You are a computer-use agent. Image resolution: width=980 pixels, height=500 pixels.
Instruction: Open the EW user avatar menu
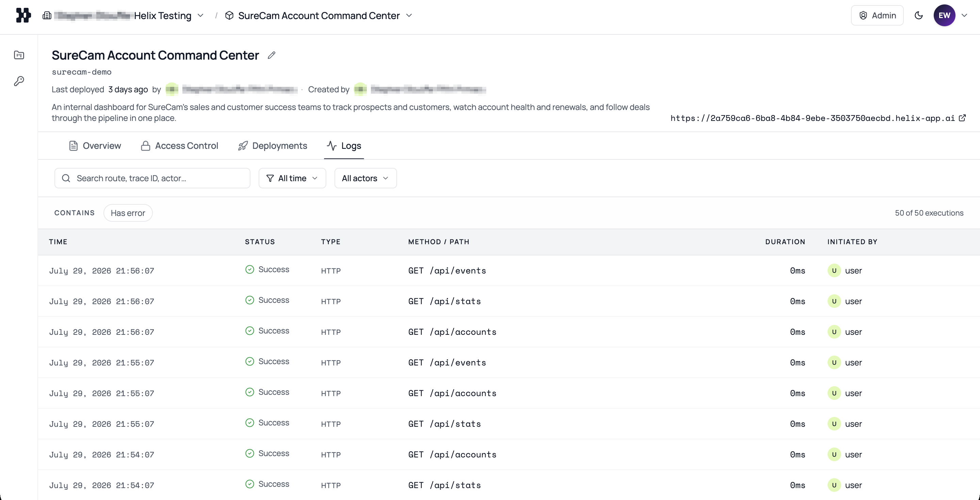click(x=944, y=16)
